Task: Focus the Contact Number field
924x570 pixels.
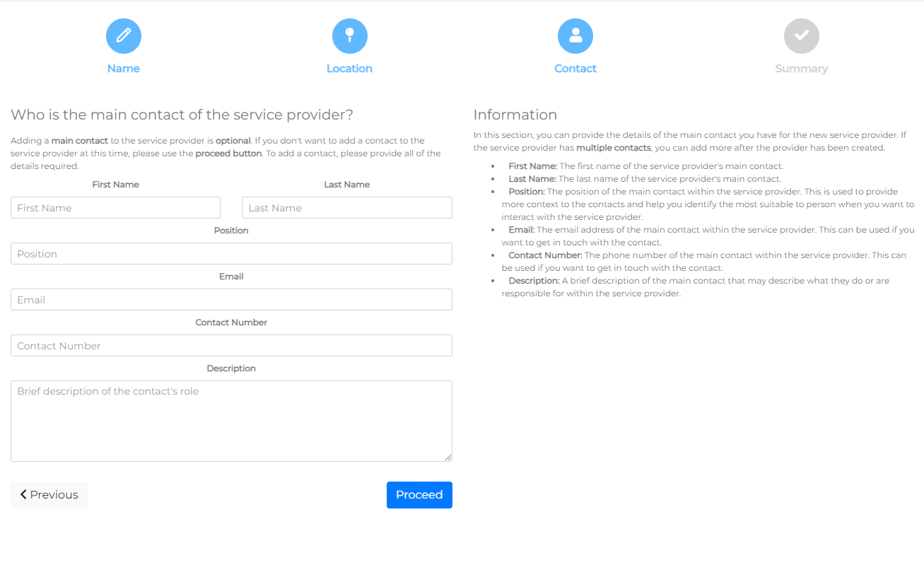Action: tap(231, 346)
